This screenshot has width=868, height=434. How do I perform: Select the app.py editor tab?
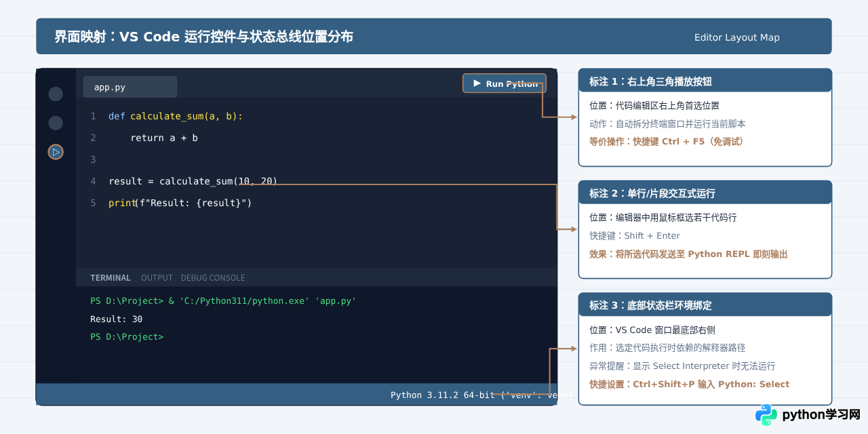pos(130,87)
